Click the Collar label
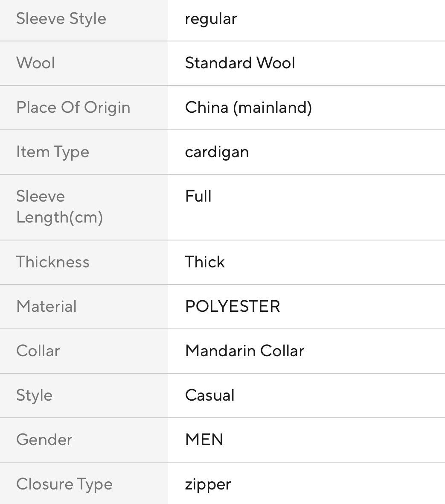The height and width of the screenshot is (504, 445). click(38, 351)
